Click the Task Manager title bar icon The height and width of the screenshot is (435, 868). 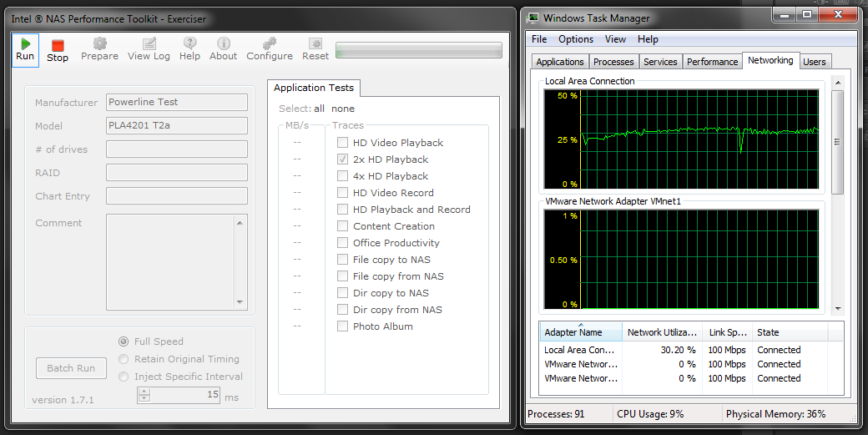533,18
